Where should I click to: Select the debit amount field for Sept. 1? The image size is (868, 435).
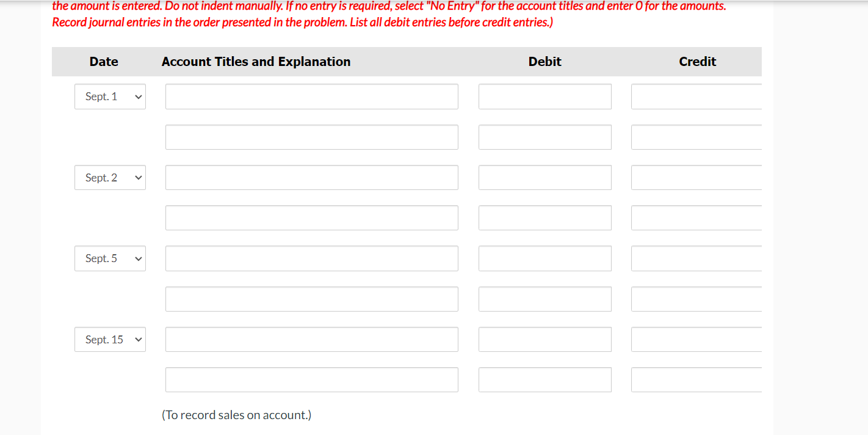click(544, 96)
